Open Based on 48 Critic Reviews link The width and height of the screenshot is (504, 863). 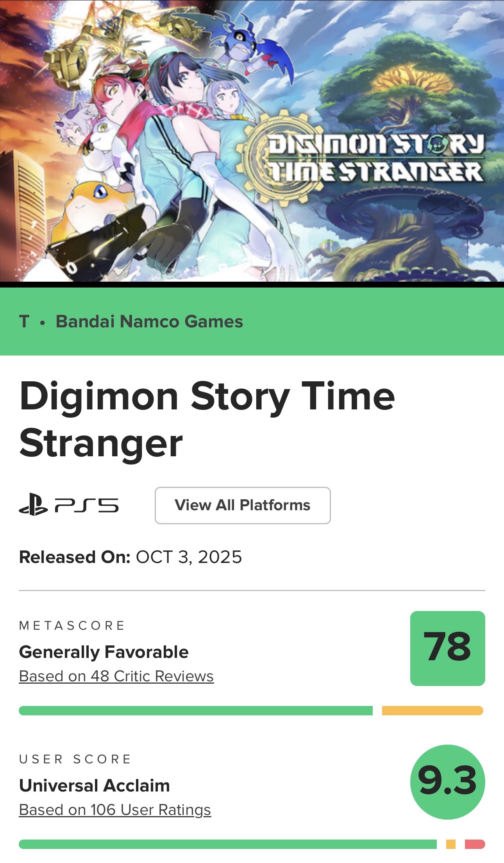(116, 676)
